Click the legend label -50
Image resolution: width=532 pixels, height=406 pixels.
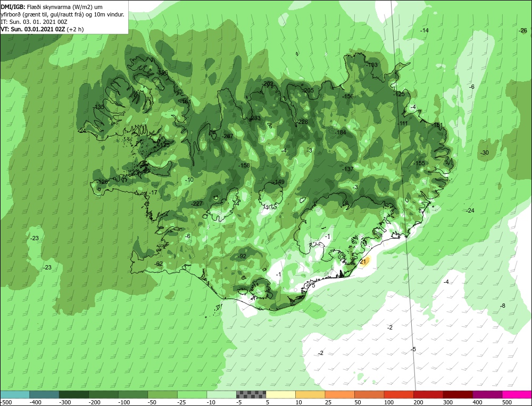pos(152,402)
